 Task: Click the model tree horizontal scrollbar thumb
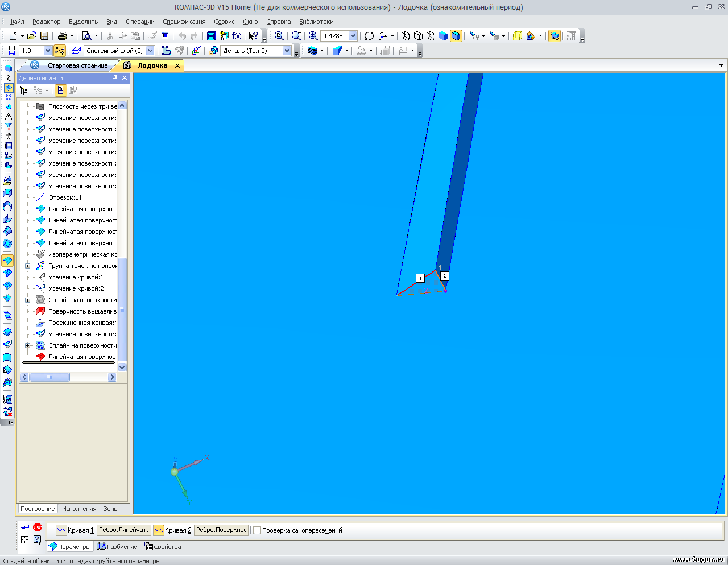49,377
